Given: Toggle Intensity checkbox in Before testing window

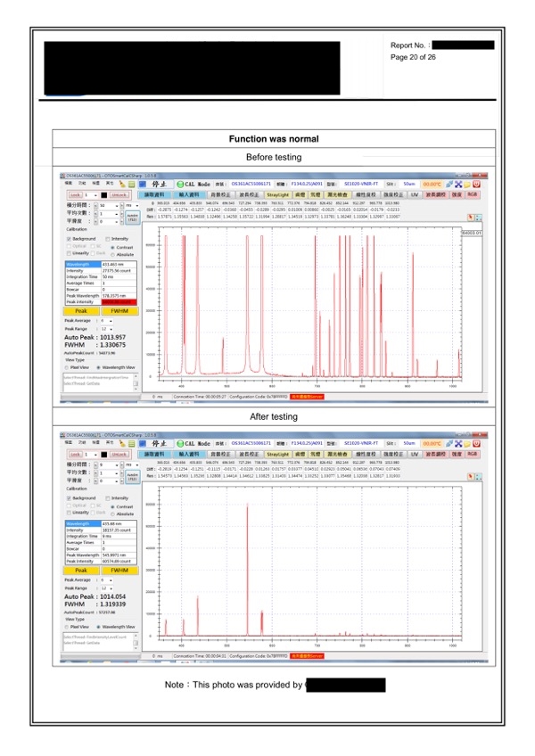Looking at the screenshot, I should point(108,239).
